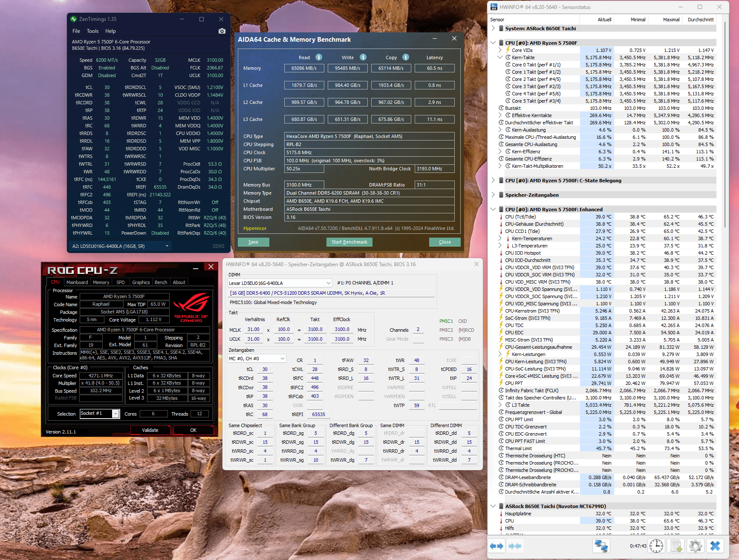The height and width of the screenshot is (560, 739).
Task: Click the lightning icon next to Core VIDs
Action: click(508, 50)
